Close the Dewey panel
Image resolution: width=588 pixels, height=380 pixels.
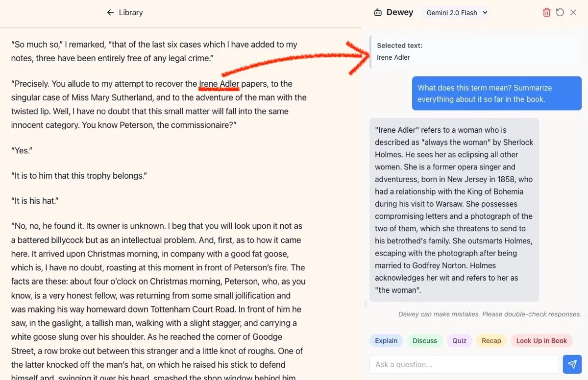tap(573, 13)
